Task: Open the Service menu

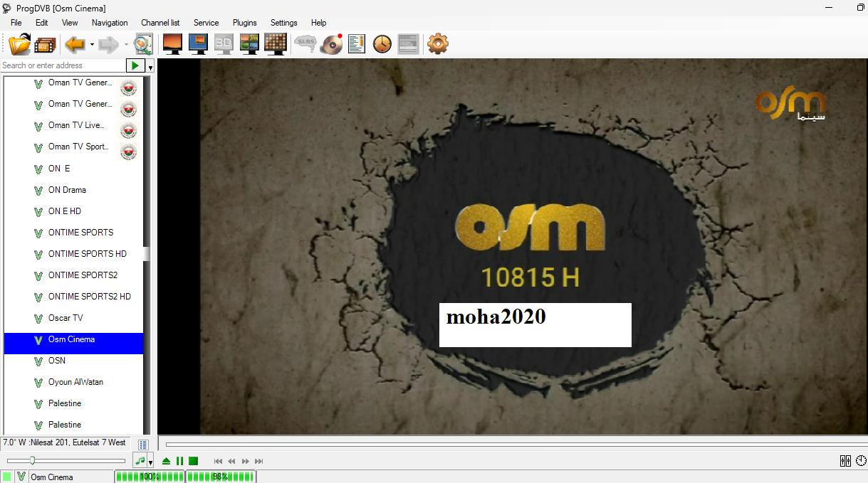Action: click(206, 23)
